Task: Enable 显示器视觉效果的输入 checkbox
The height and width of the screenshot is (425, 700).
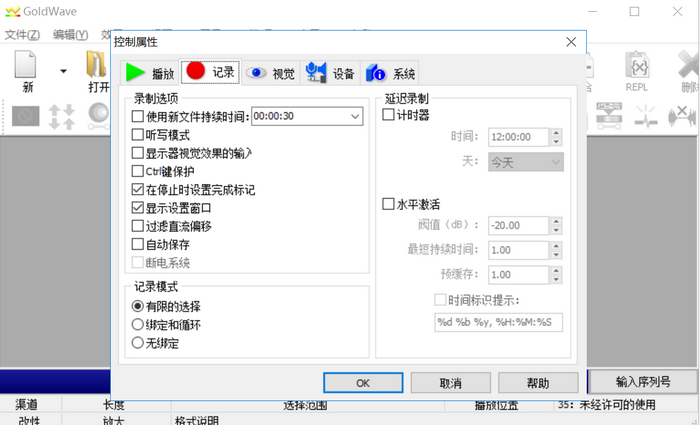Action: pyautogui.click(x=138, y=153)
